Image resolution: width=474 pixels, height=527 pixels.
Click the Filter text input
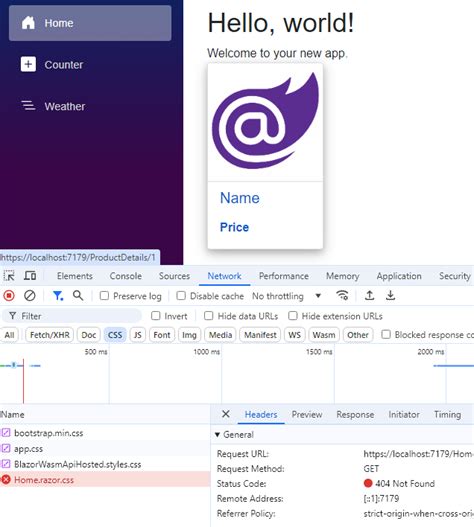point(72,316)
